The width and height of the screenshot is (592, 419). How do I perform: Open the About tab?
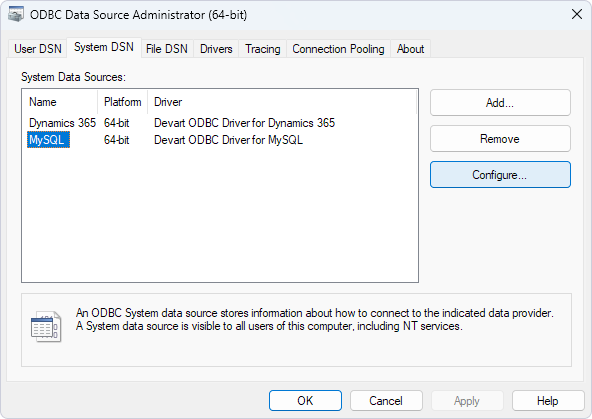[410, 49]
